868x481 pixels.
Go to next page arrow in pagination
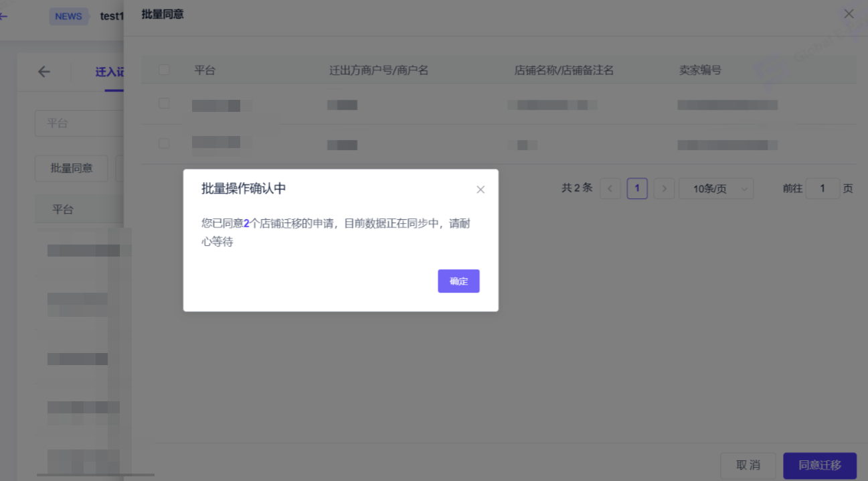tap(663, 189)
